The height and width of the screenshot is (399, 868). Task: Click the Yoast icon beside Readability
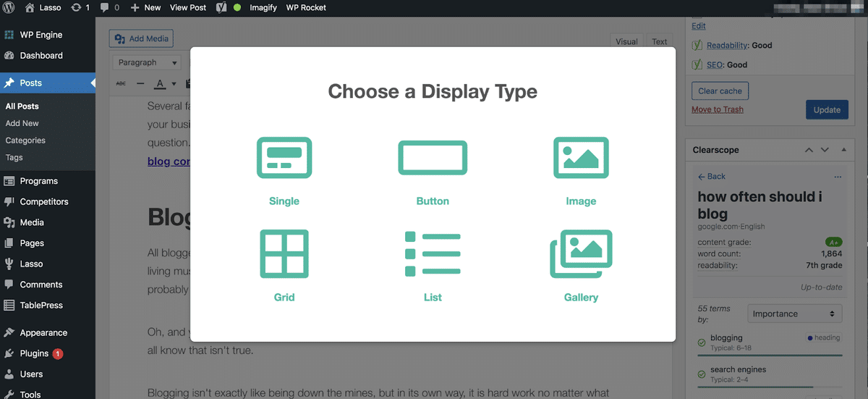[697, 45]
